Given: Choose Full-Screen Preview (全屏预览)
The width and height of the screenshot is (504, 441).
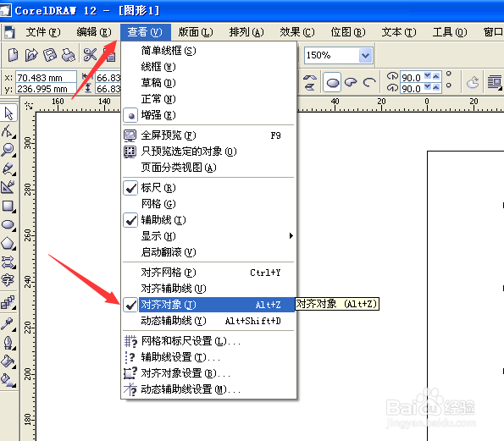Looking at the screenshot, I should pos(208,135).
